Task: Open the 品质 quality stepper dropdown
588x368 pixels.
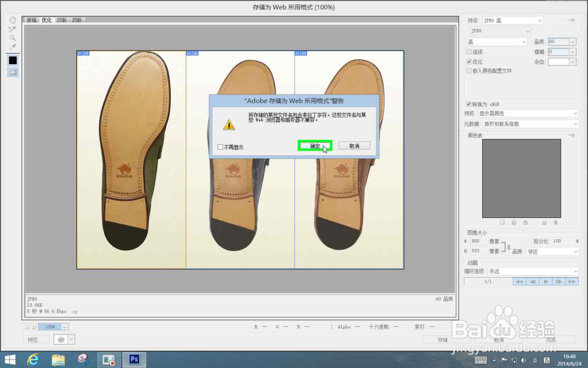Action: coord(572,41)
